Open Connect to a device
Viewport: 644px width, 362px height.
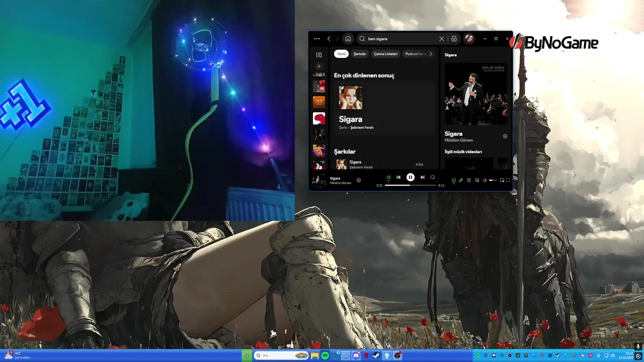[x=477, y=180]
